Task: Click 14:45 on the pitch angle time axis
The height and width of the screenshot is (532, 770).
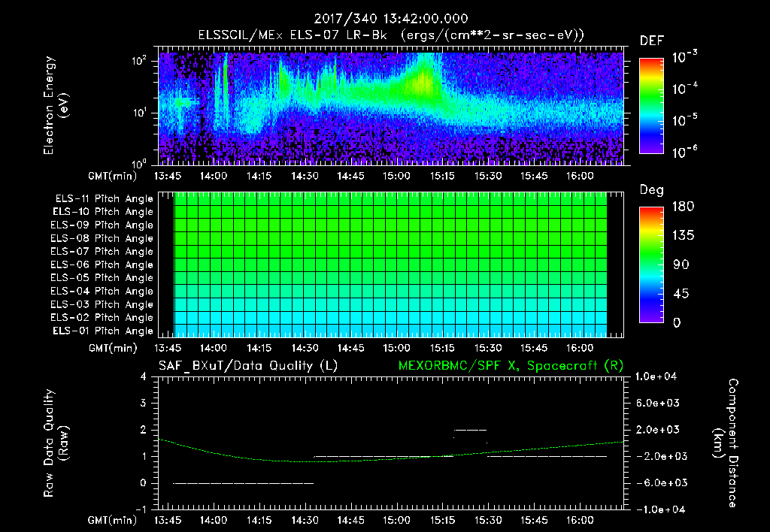Action: (350, 348)
